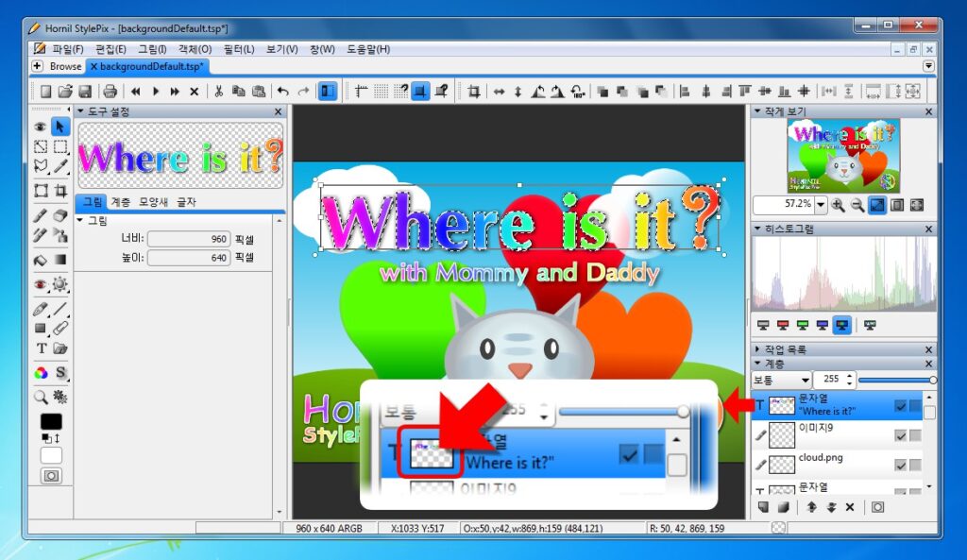
Task: Toggle the highlighted fit-to-window button in the preview panel
Action: [x=877, y=205]
